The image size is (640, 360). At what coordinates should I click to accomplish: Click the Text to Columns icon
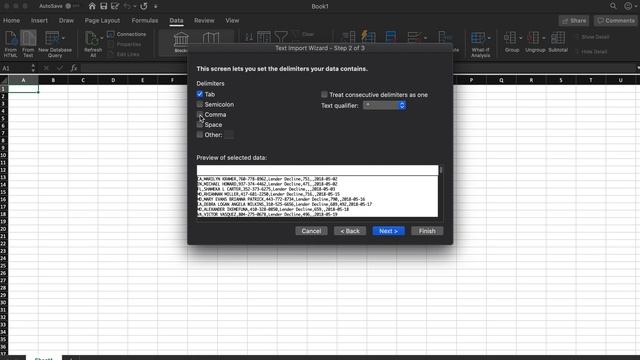[x=348, y=38]
